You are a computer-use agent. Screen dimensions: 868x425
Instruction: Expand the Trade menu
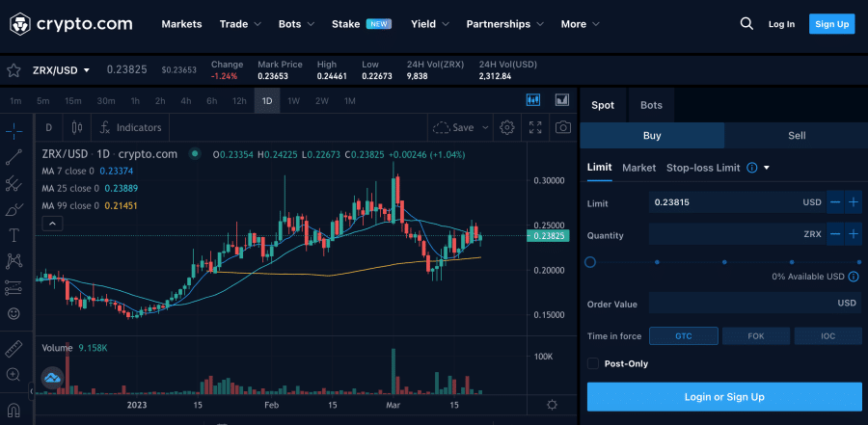click(x=240, y=24)
